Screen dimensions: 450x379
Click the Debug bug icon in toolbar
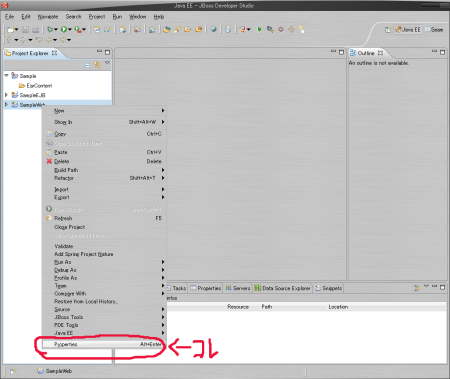[x=50, y=29]
